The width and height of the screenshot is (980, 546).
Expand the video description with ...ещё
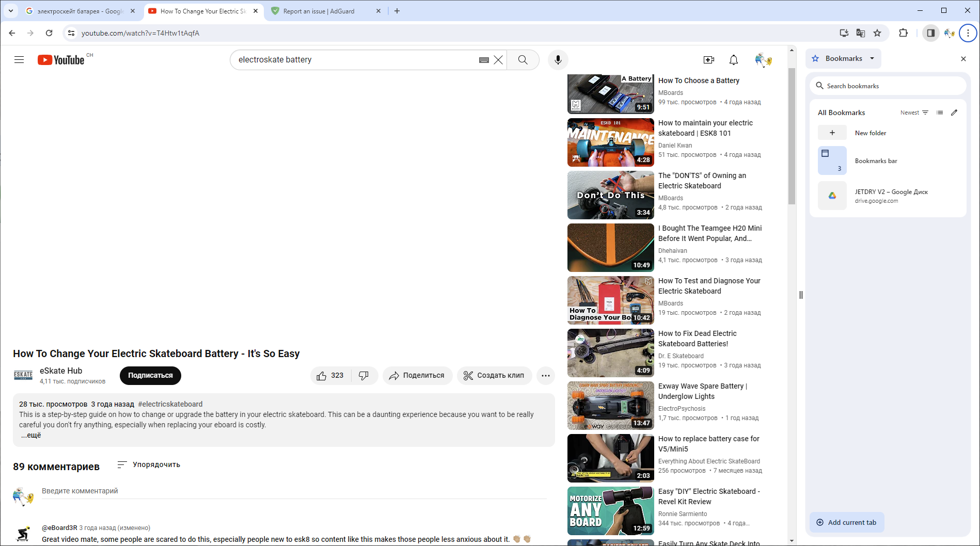[30, 435]
